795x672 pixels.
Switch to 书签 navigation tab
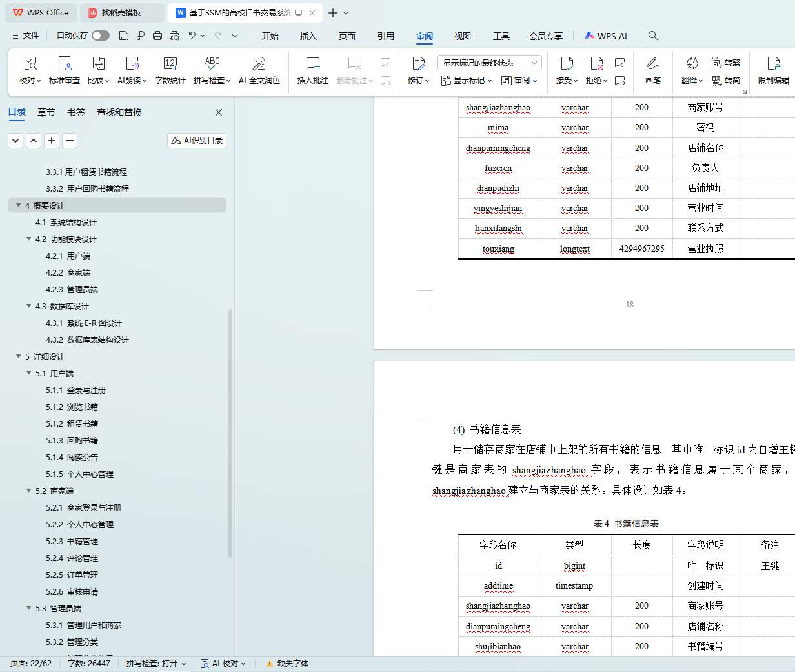pos(76,112)
